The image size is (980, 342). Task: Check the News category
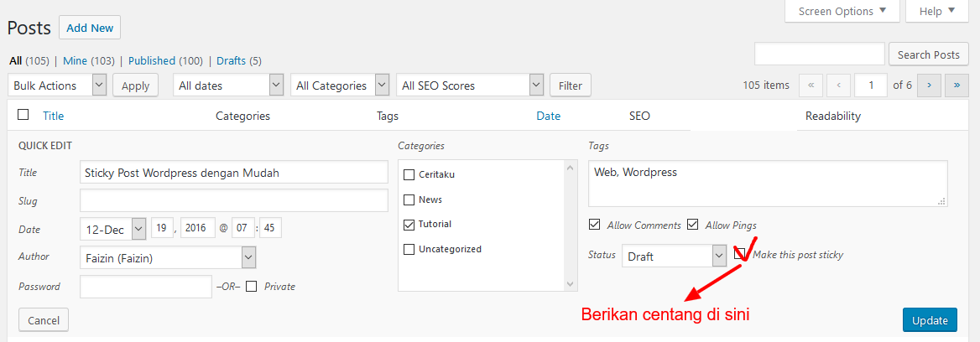tap(409, 199)
